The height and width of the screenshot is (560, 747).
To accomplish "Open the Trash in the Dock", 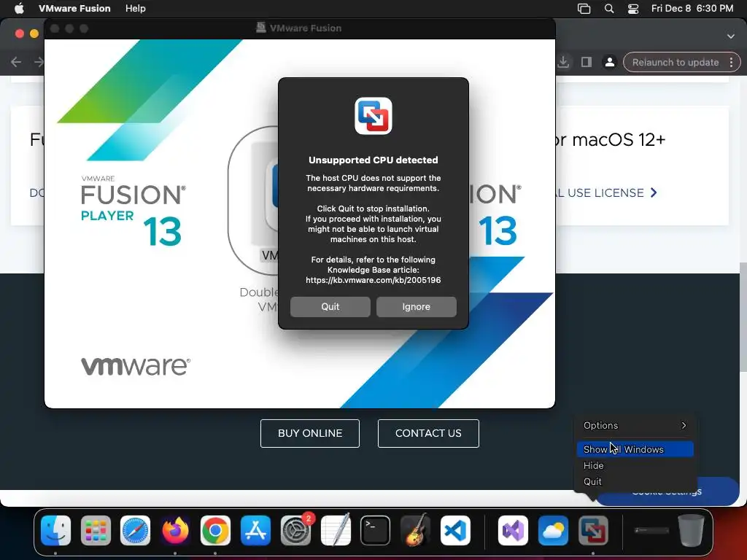I will [692, 530].
